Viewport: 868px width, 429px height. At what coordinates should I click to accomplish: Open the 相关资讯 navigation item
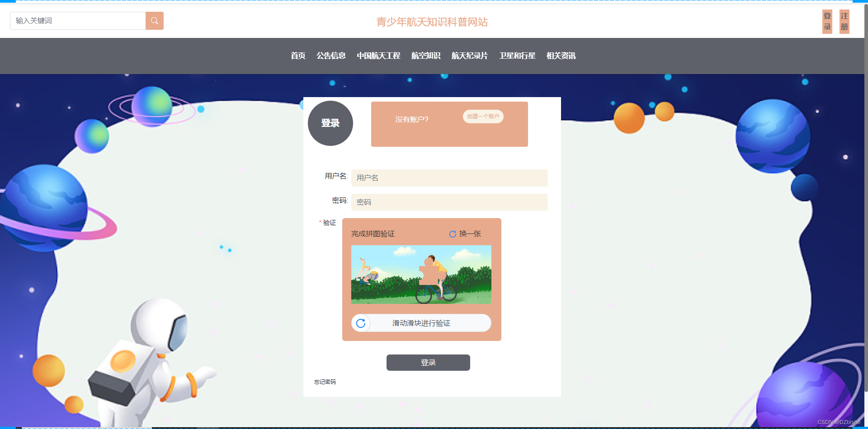(x=561, y=56)
